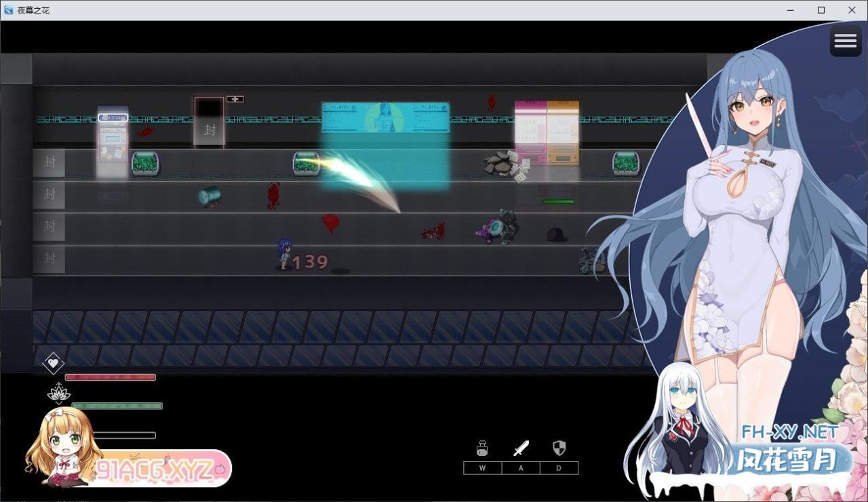
Task: Click the A key slot
Action: click(521, 468)
